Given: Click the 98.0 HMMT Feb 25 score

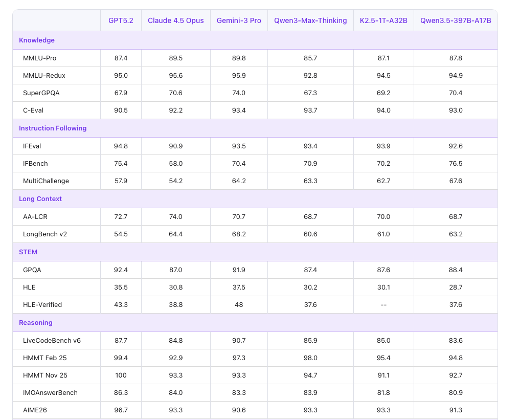Looking at the screenshot, I should tap(310, 358).
